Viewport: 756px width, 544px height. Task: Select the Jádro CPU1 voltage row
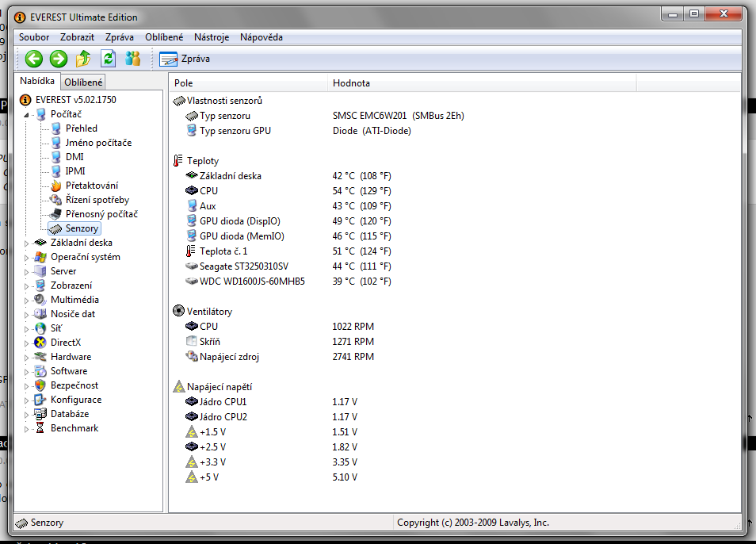(271, 402)
